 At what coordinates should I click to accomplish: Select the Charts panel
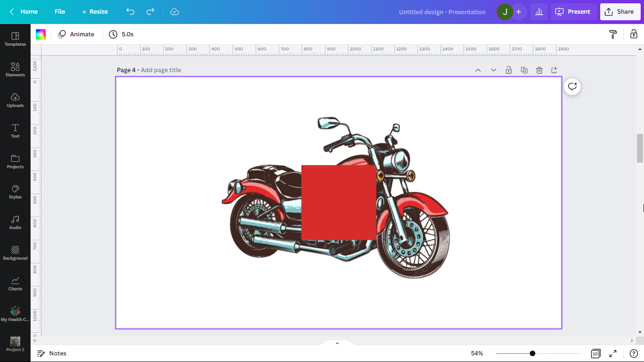pos(15,282)
